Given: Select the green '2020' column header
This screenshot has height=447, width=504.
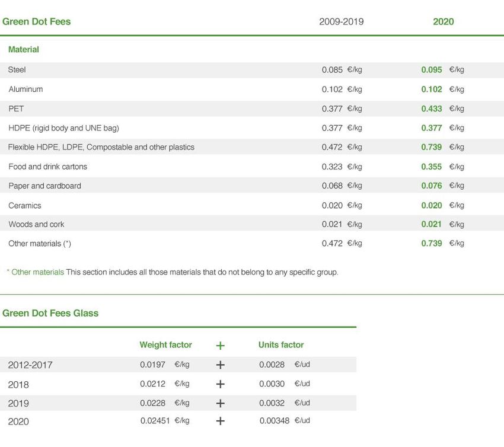Looking at the screenshot, I should click(444, 21).
